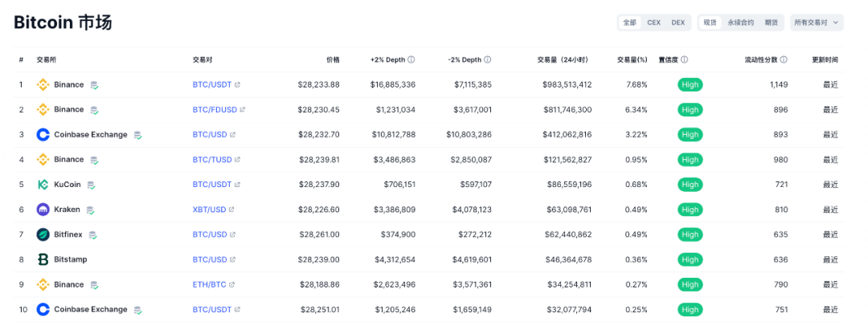Click the -2% Depth info icon
The height and width of the screenshot is (334, 868).
(488, 59)
